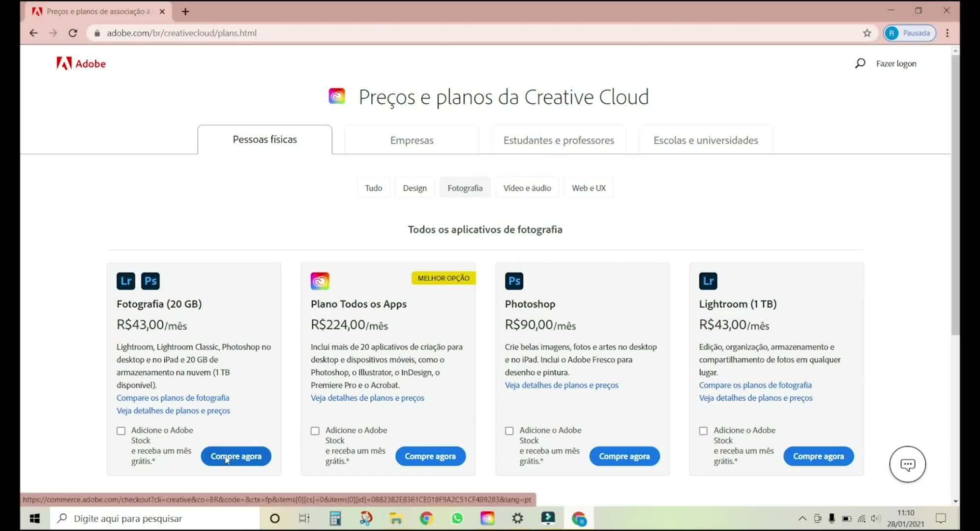980x531 pixels.
Task: Open WhatsApp from the taskbar
Action: [x=457, y=518]
